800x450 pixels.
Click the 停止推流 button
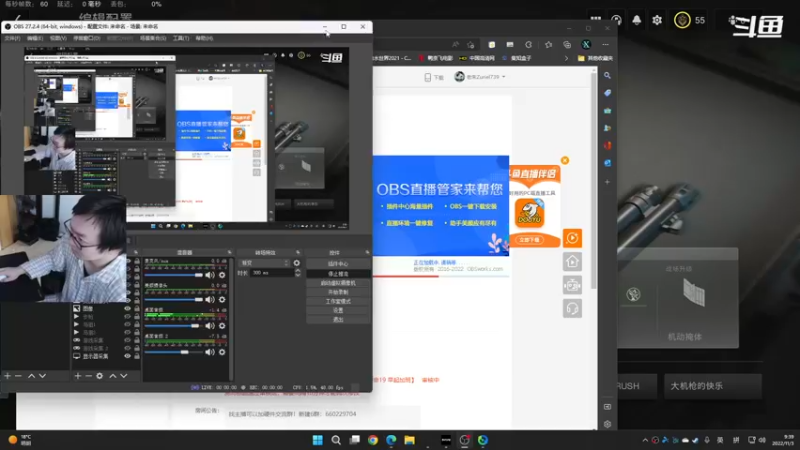(x=338, y=274)
